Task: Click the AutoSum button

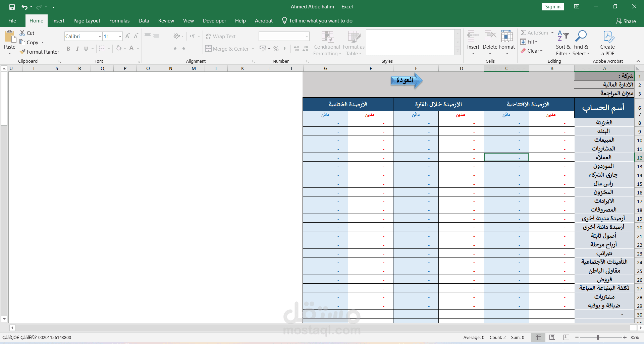Action: pyautogui.click(x=534, y=33)
